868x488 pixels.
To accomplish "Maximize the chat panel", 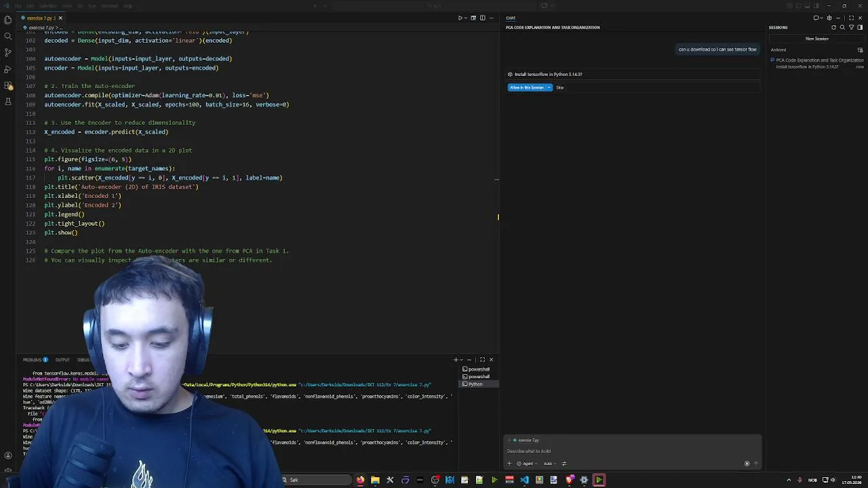I will coord(851,18).
